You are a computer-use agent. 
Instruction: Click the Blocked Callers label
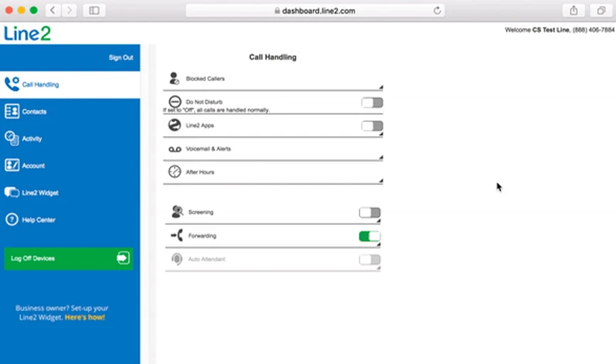(x=205, y=79)
